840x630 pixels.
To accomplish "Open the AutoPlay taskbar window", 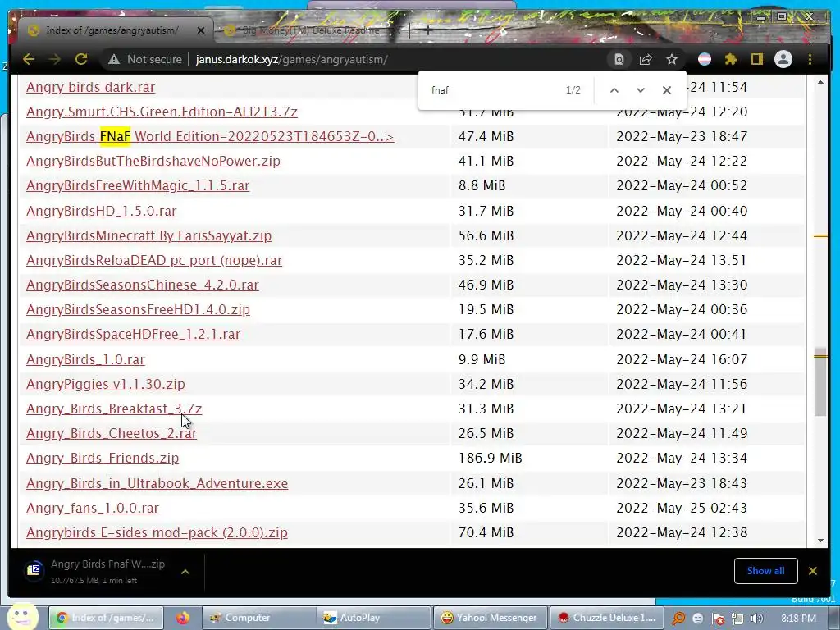I will (x=373, y=618).
